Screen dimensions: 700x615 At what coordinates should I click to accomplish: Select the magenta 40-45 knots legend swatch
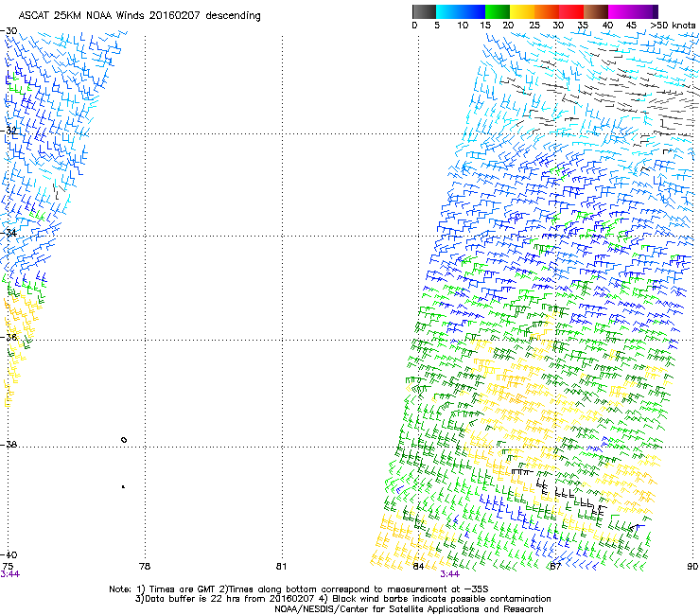pos(621,11)
